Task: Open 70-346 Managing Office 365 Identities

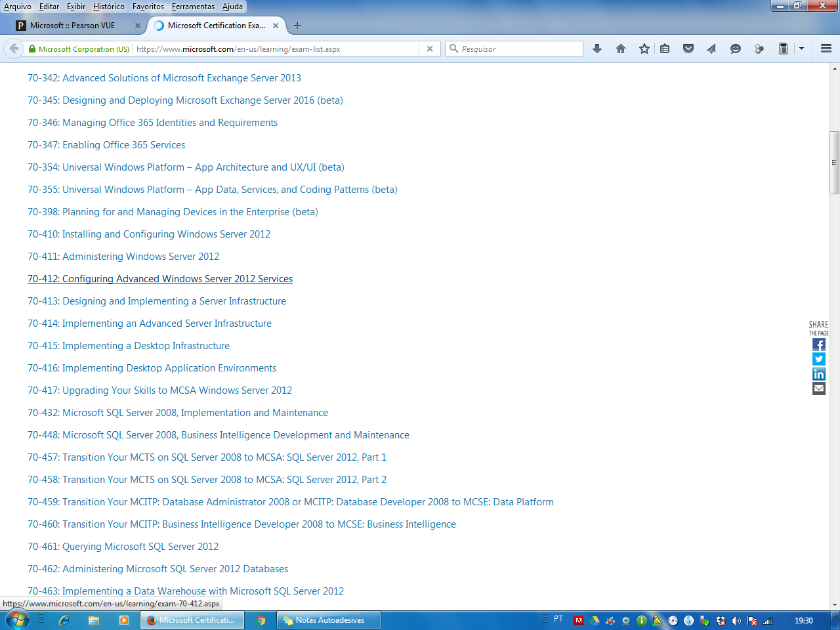Action: click(153, 123)
